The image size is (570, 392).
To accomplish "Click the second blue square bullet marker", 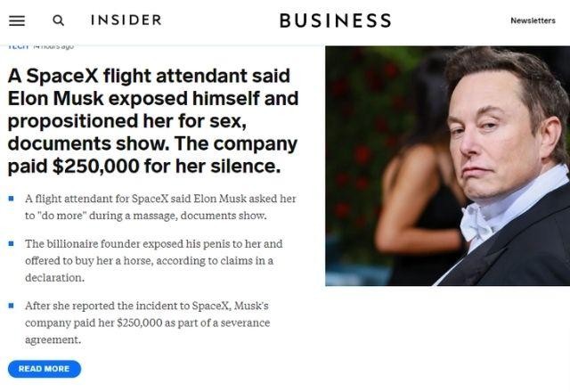I will 11,242.
